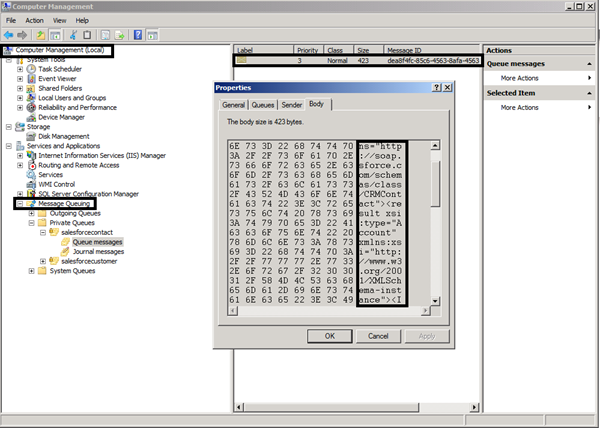600x428 pixels.
Task: Click the SQL Server Configuration Manager icon
Action: 31,194
